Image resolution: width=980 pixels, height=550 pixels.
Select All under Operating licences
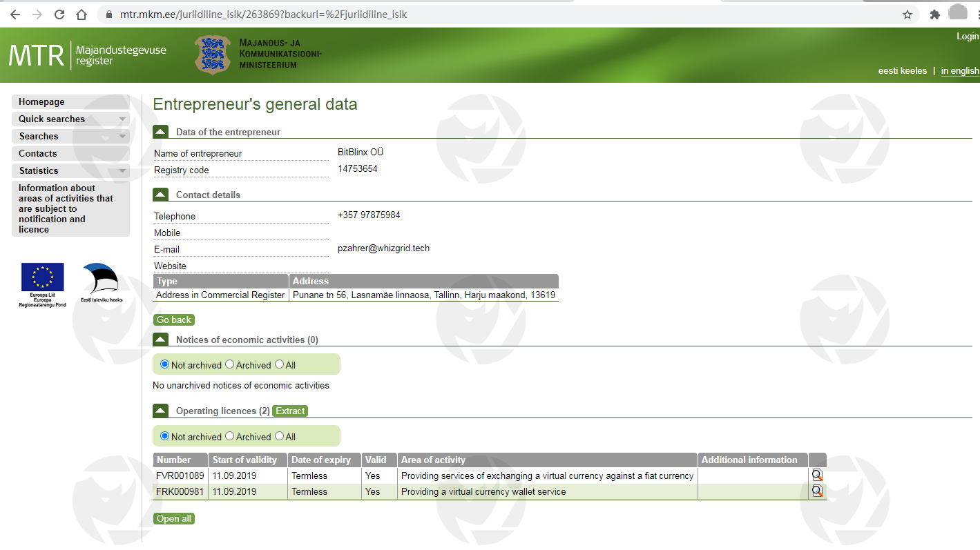pyautogui.click(x=280, y=436)
